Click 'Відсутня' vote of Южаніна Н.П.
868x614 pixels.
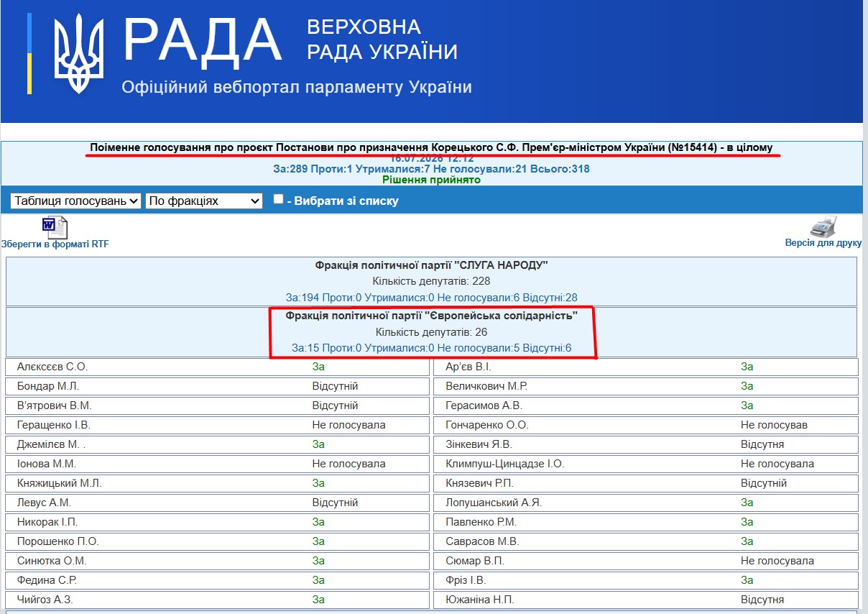pyautogui.click(x=762, y=600)
